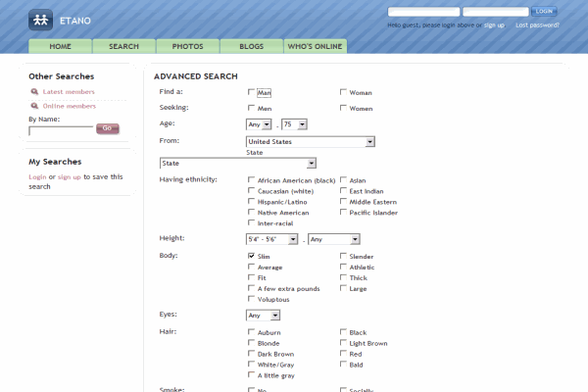
Task: Select the Who's Online tab
Action: click(x=315, y=46)
